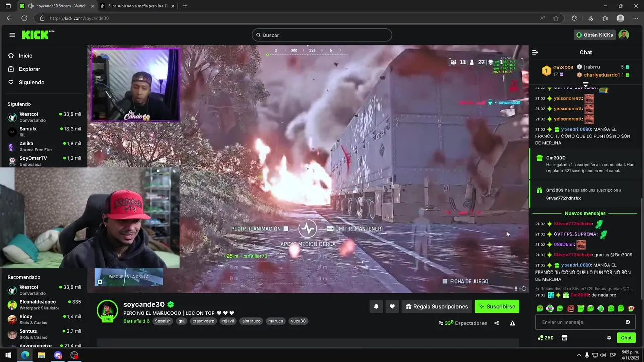Image resolution: width=644 pixels, height=362 pixels.
Task: Open the hamburger menu beside the Kick logo
Action: [12, 35]
